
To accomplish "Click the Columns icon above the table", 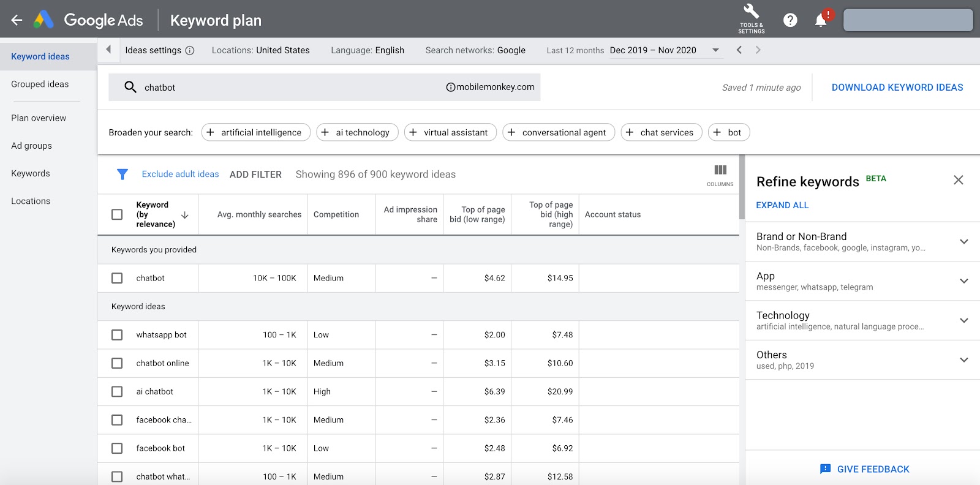I will coord(720,174).
